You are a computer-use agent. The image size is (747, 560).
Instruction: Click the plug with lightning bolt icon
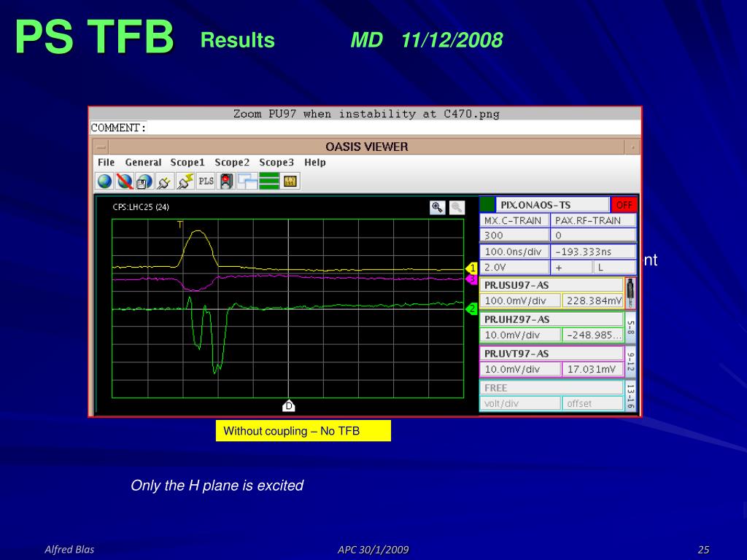click(185, 182)
